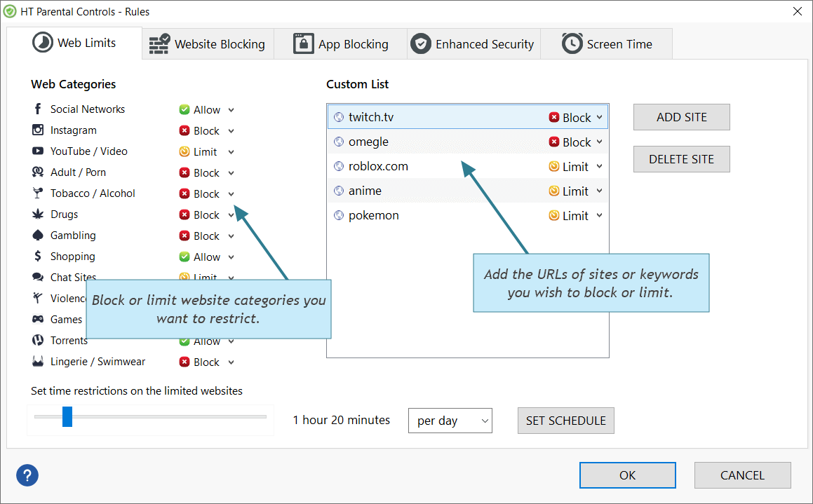Expand the Shopping Allow dropdown
Image resolution: width=813 pixels, height=504 pixels.
(231, 257)
